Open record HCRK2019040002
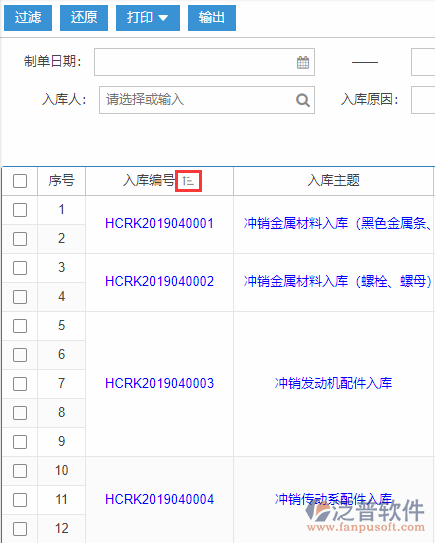 point(159,282)
